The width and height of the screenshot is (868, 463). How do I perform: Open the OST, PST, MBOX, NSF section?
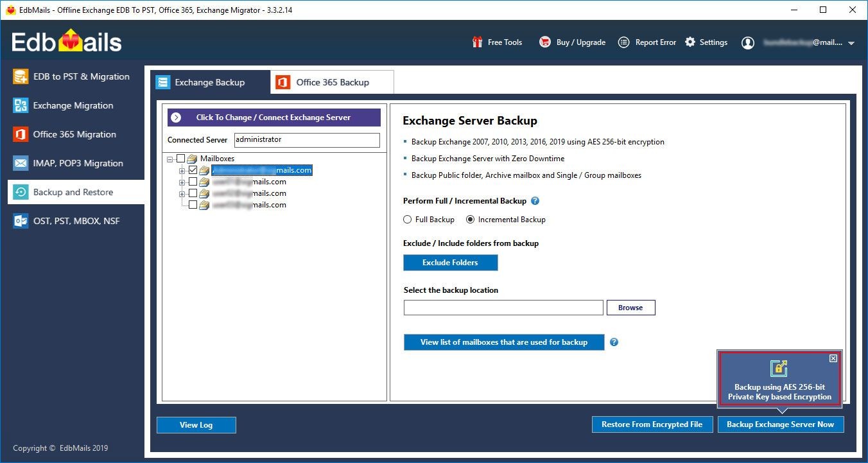point(76,221)
